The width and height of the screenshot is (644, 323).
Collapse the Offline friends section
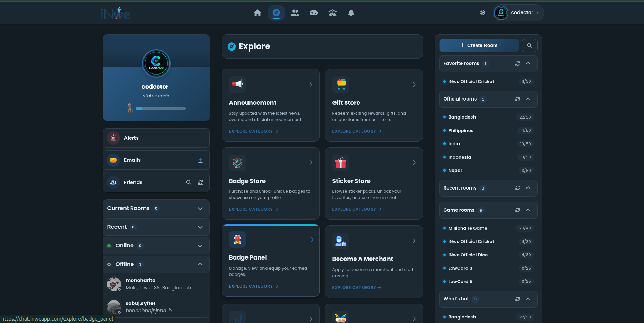point(156,264)
